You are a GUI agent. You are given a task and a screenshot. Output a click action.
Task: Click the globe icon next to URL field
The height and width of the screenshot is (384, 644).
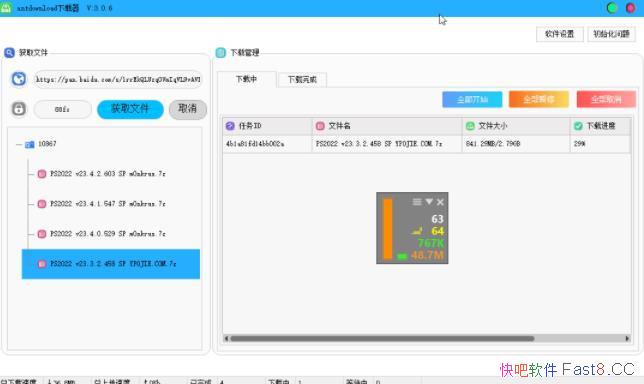(19, 79)
